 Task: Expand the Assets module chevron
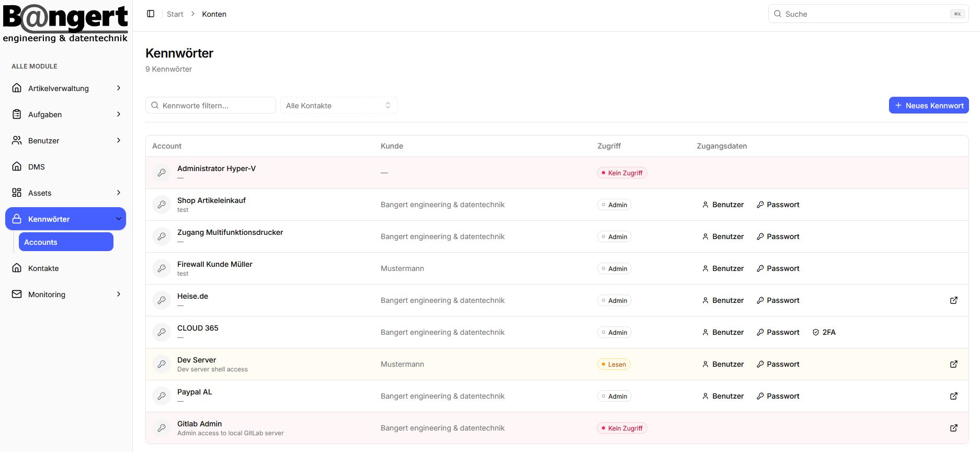(x=119, y=193)
